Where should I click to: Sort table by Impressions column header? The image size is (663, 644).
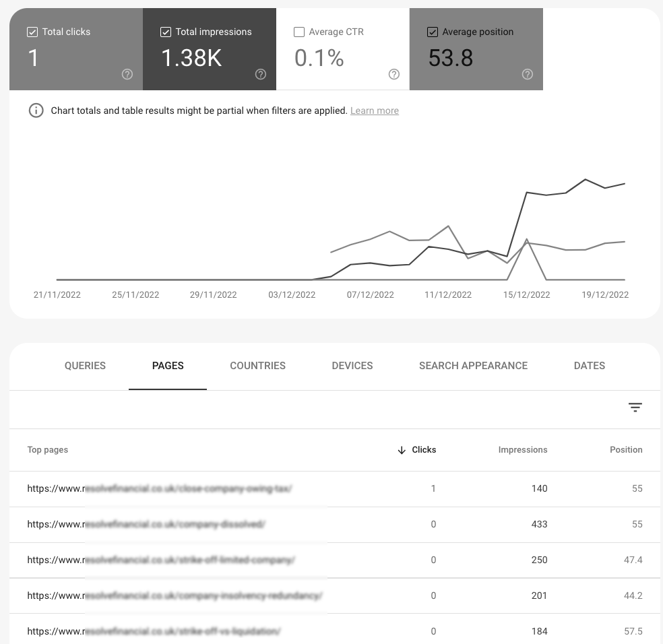pyautogui.click(x=522, y=450)
